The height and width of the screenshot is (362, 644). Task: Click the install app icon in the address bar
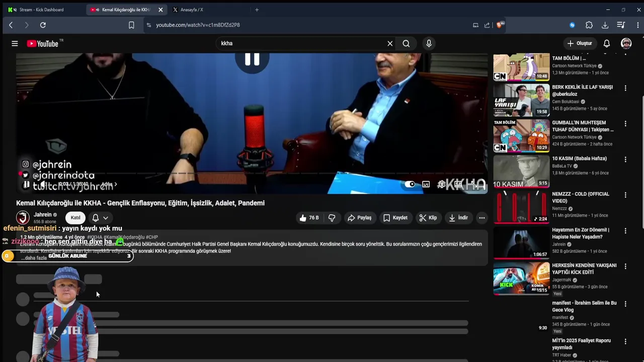[475, 25]
